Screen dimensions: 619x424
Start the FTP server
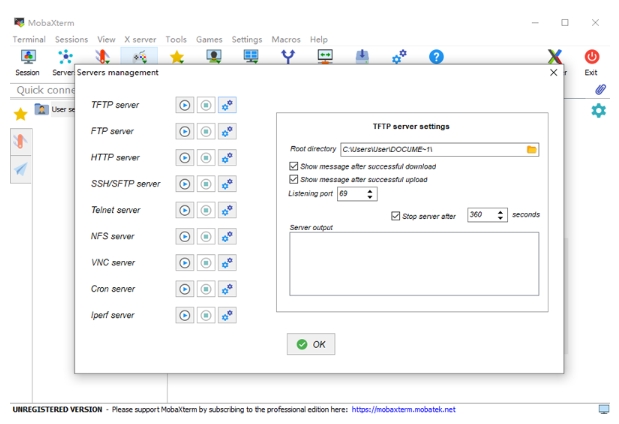tap(185, 131)
